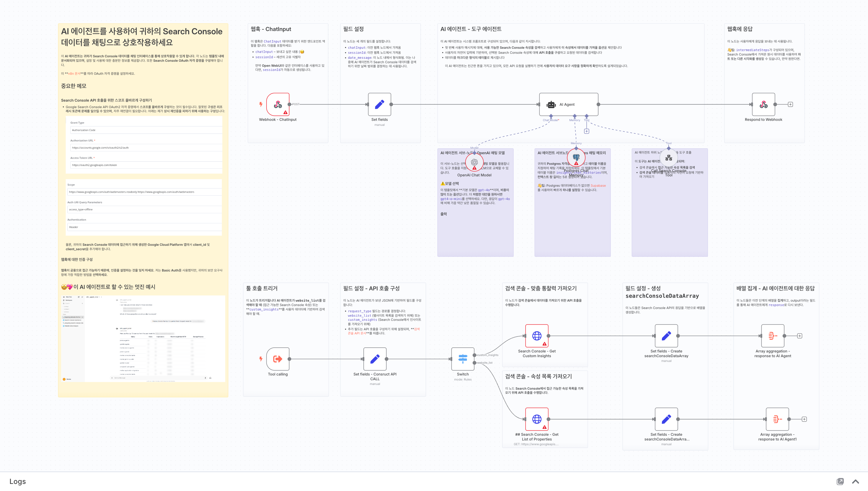Click the Scope field in note image

[x=145, y=192]
